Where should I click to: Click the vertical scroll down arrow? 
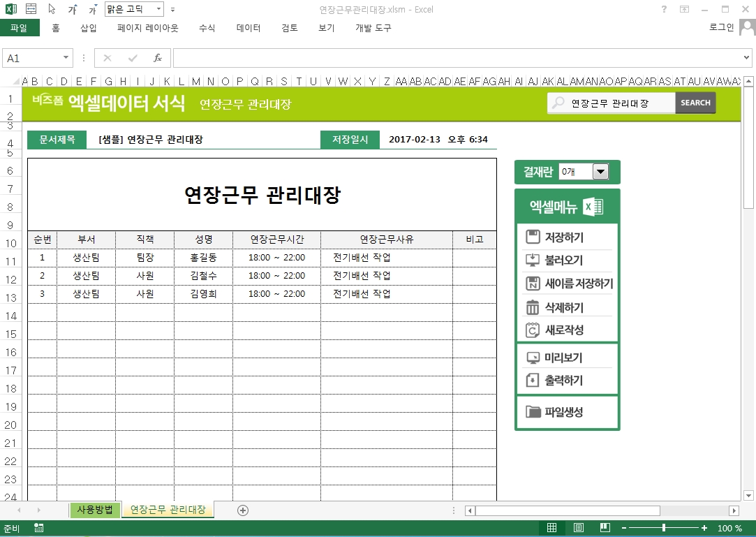[x=748, y=496]
